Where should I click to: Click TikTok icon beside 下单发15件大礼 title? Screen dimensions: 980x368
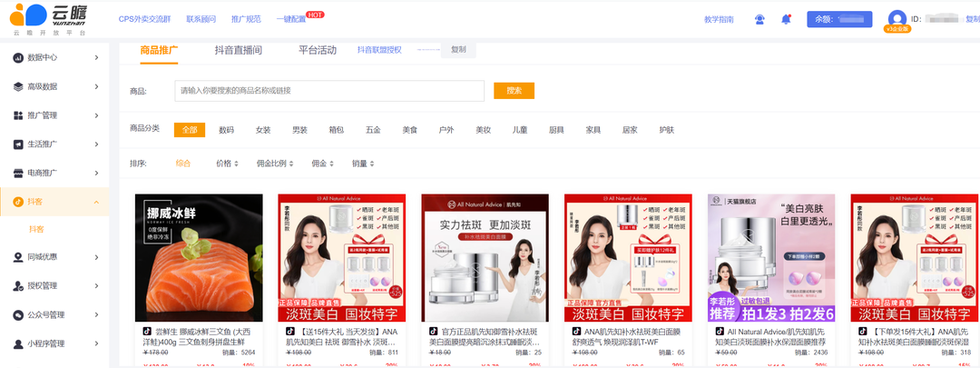[863, 331]
